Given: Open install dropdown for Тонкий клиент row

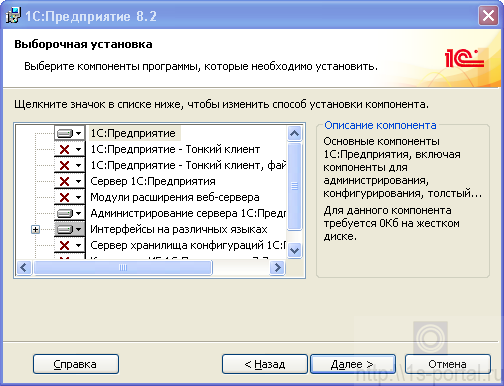Looking at the screenshot, I should [70, 149].
